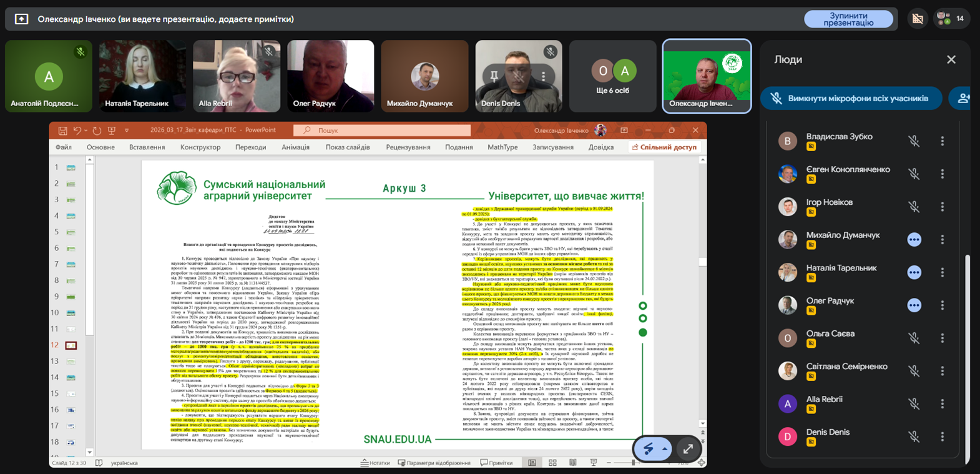Click the save icon in PowerPoint title bar
980x474 pixels.
(x=62, y=131)
